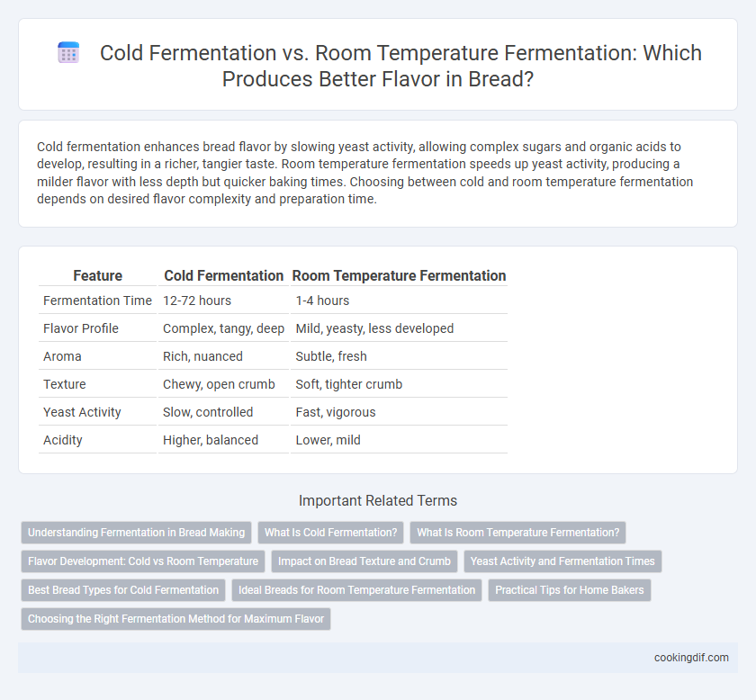Click Impact on Bread Texture and Crumb

[364, 561]
